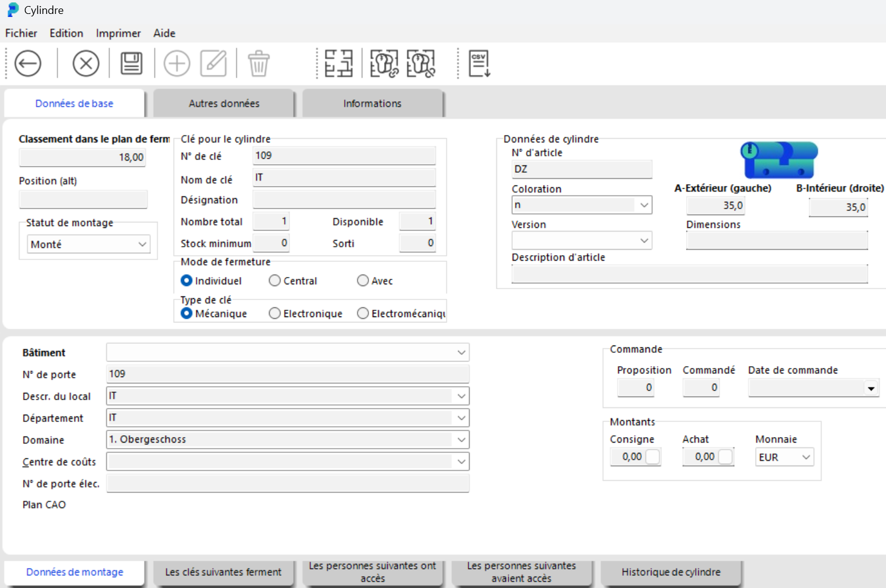Select the Central closing mode radio button
Screen dimensions: 886x588
(x=275, y=281)
